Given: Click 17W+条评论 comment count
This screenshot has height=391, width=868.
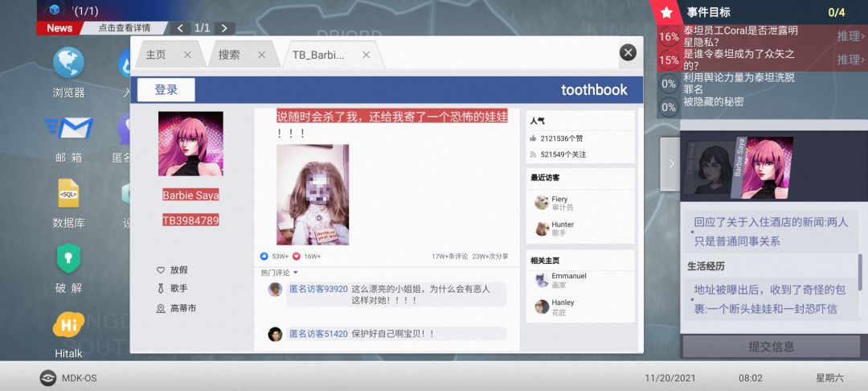Looking at the screenshot, I should click(x=449, y=257).
